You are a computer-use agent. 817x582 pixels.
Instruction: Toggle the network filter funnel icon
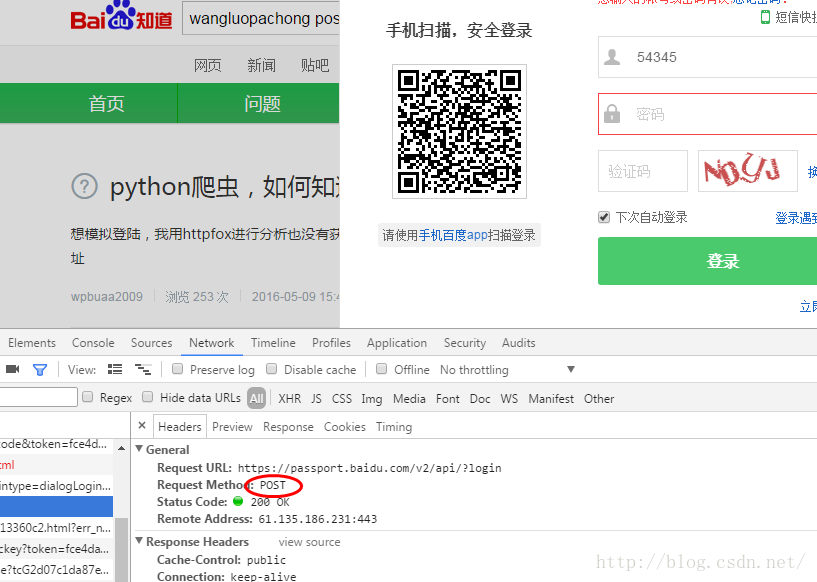click(x=40, y=369)
